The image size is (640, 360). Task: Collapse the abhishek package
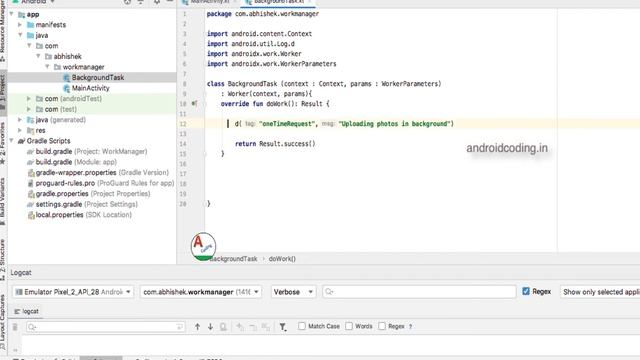[x=38, y=56]
